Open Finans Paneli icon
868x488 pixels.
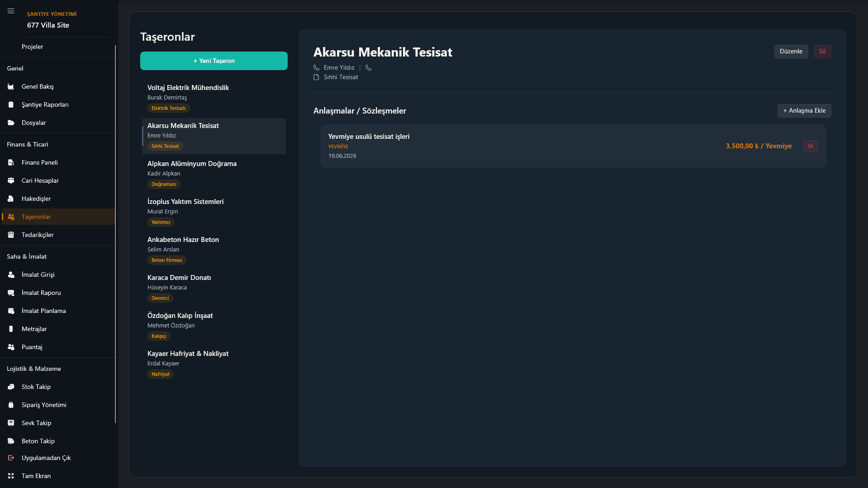click(11, 162)
